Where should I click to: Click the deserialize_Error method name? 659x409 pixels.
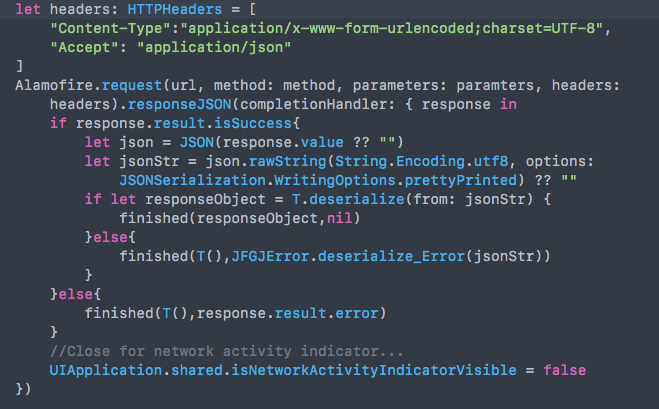coord(391,256)
